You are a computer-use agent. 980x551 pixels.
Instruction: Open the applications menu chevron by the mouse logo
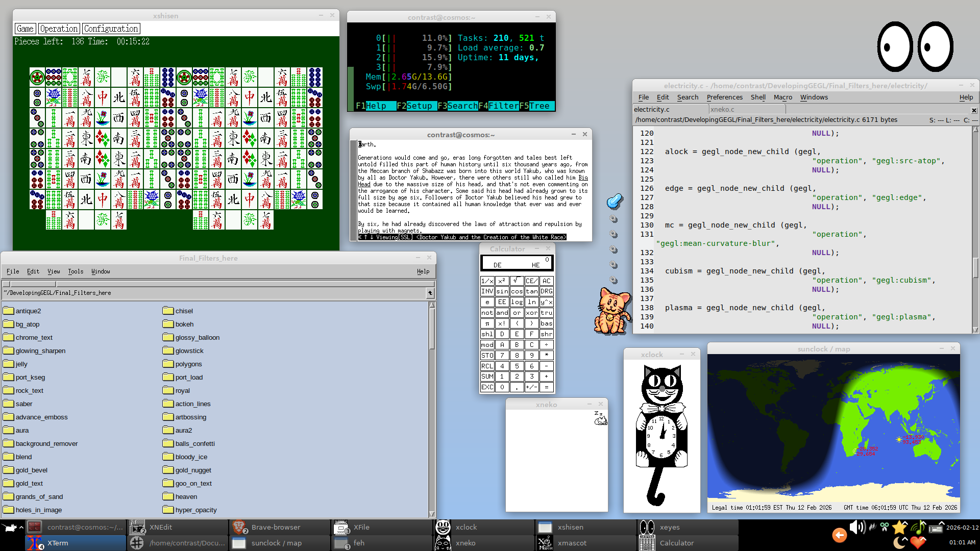pyautogui.click(x=21, y=527)
